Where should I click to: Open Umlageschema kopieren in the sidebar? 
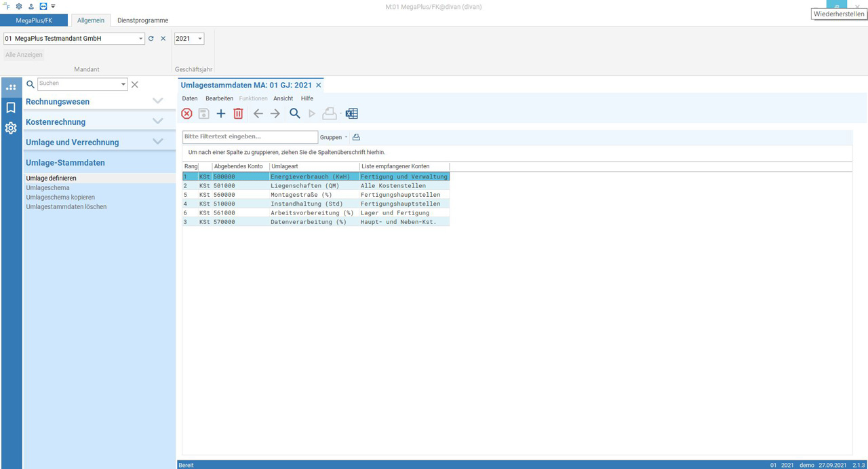(100, 197)
